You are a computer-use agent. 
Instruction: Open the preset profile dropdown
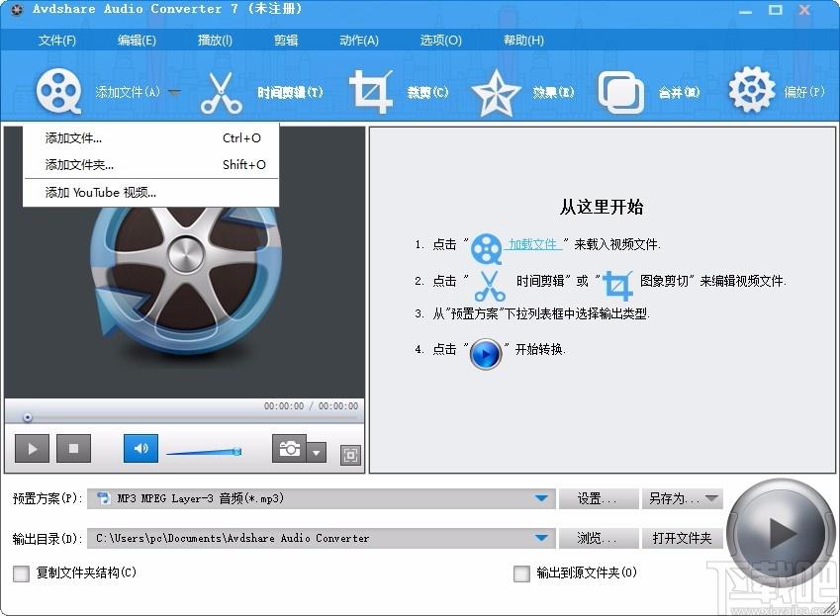coord(541,498)
